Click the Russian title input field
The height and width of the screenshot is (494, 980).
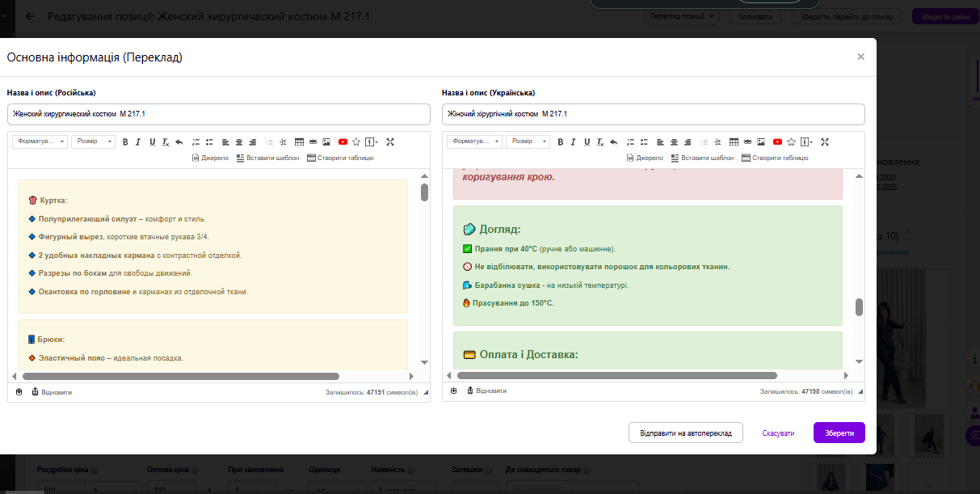click(219, 114)
